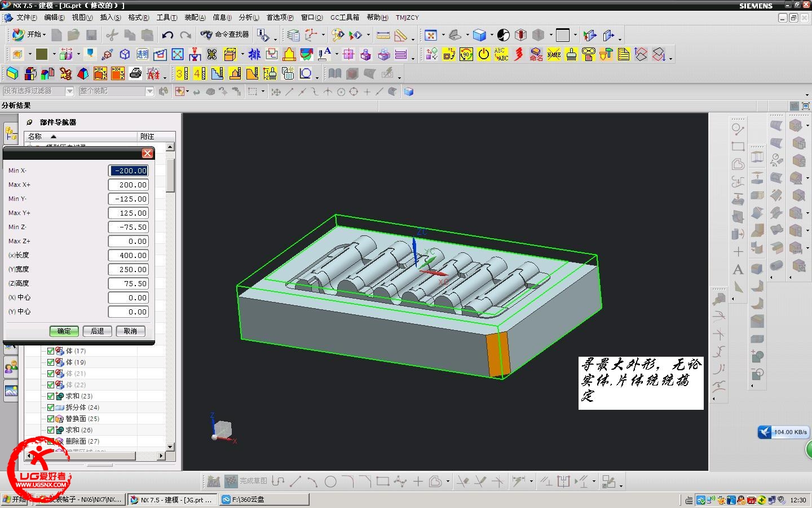Open the 分析(L) menu
Screen dimensions: 812x508
pos(249,17)
